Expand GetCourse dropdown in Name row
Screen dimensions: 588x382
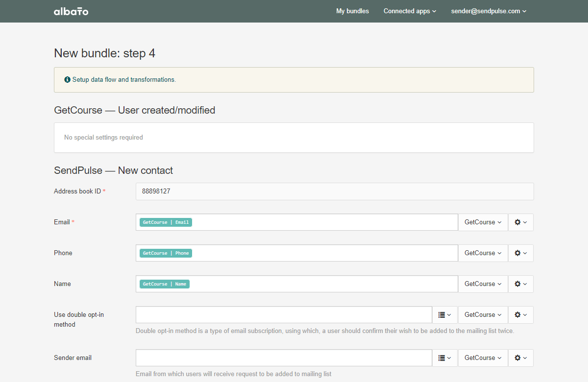pyautogui.click(x=483, y=284)
